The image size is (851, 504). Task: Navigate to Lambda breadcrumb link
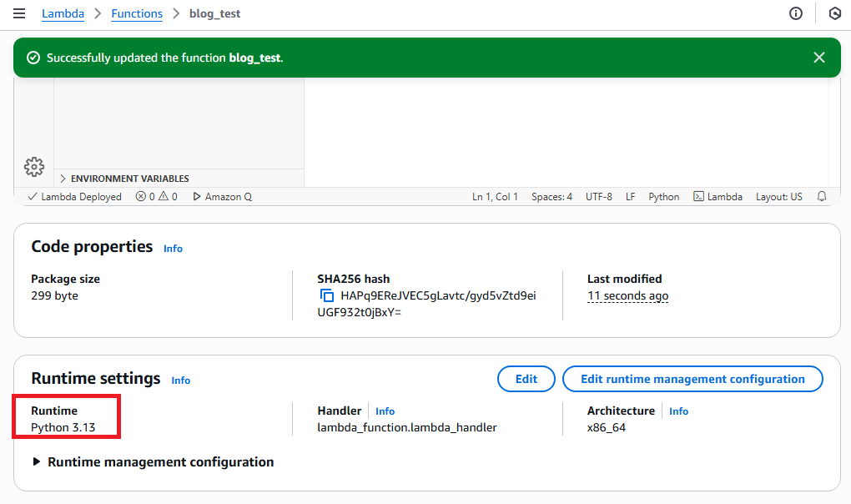62,13
